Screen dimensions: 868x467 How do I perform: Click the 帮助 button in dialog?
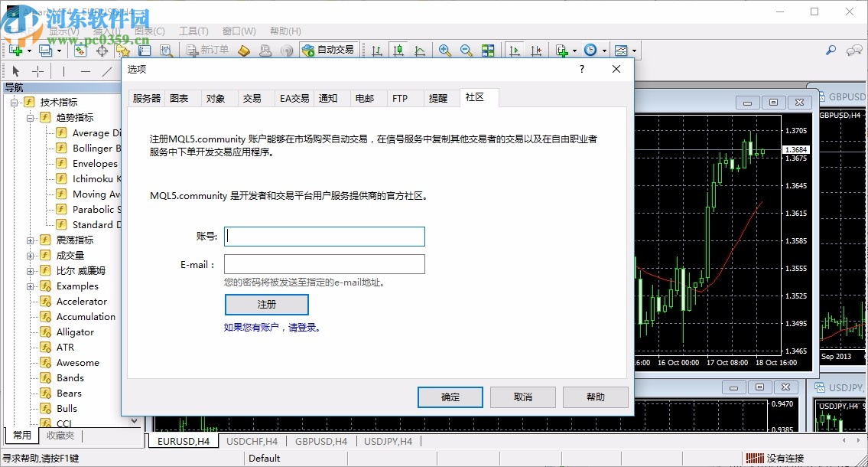pyautogui.click(x=596, y=397)
